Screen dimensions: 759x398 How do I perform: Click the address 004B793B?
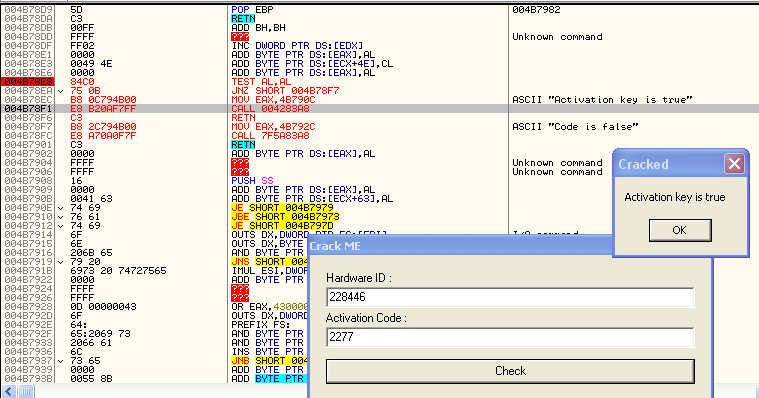(29, 379)
